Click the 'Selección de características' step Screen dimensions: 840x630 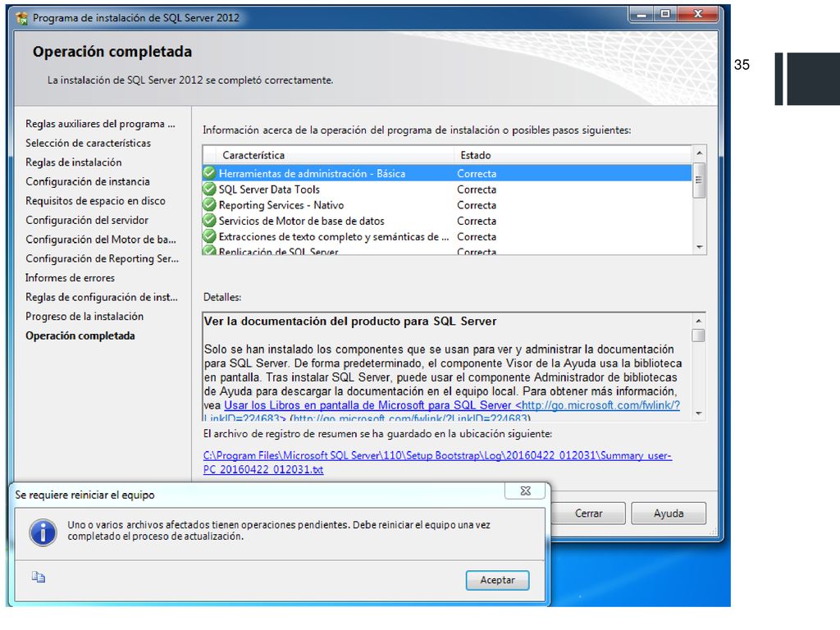(x=88, y=143)
